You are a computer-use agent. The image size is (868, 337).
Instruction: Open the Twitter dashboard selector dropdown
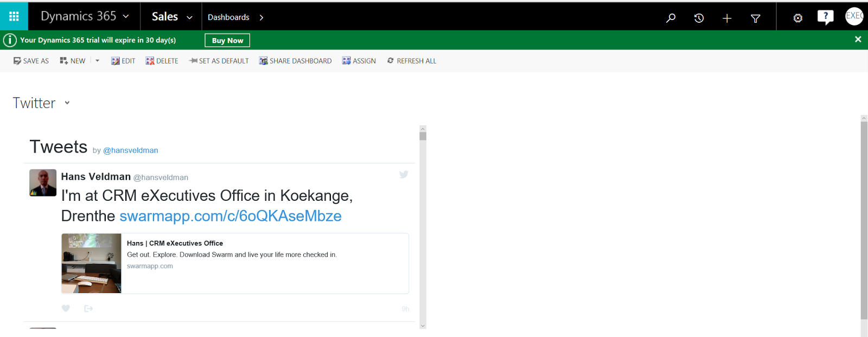[x=67, y=103]
